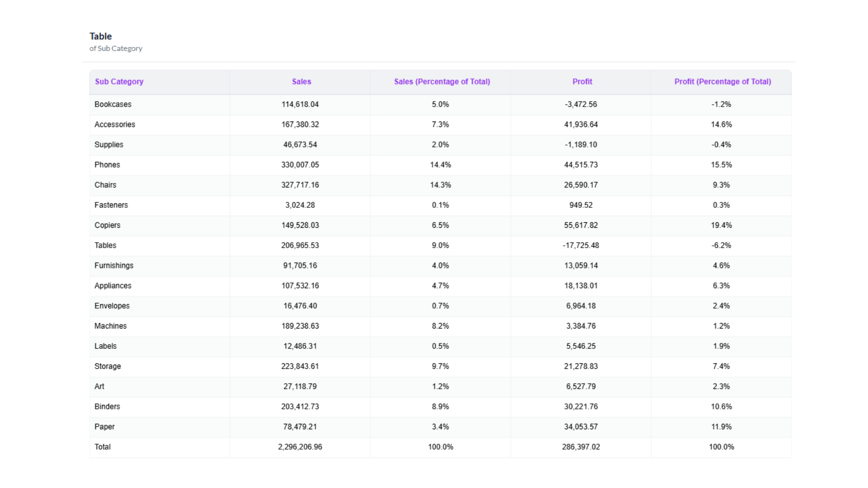The image size is (868, 488).
Task: Select the Bookcases row label
Action: pyautogui.click(x=113, y=104)
